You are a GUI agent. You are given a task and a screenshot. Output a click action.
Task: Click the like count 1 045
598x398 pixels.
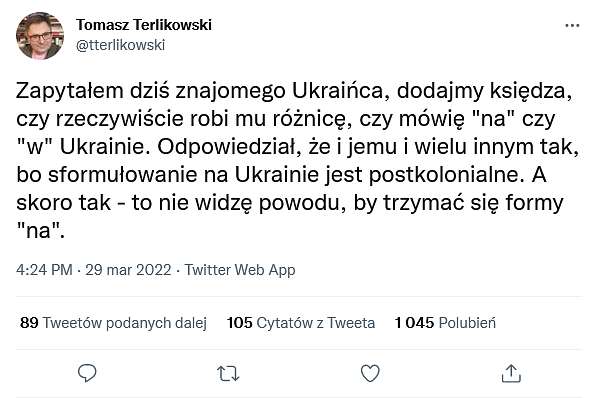(414, 323)
